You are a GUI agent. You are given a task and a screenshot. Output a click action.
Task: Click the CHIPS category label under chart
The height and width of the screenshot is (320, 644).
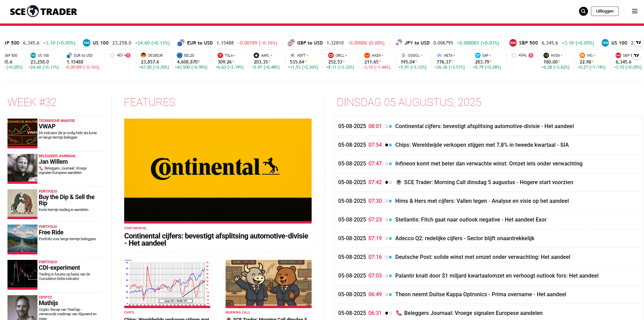tap(129, 313)
